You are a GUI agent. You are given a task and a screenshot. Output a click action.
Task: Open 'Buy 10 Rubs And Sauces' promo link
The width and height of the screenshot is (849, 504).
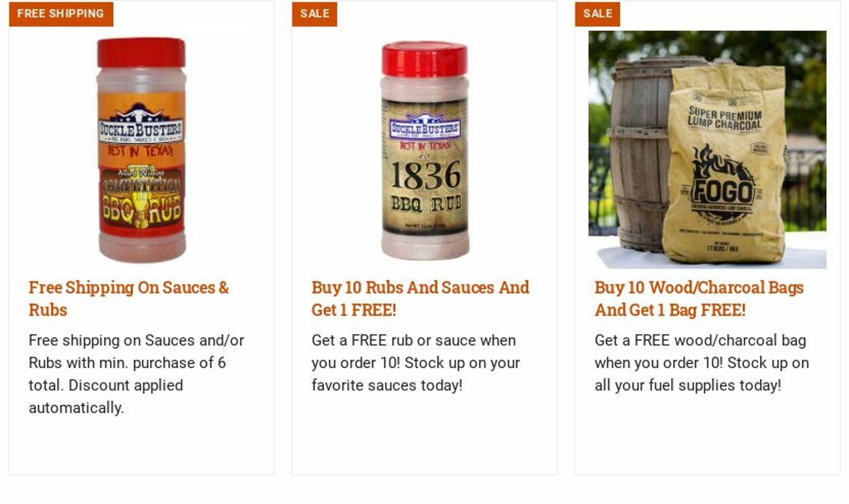click(420, 298)
